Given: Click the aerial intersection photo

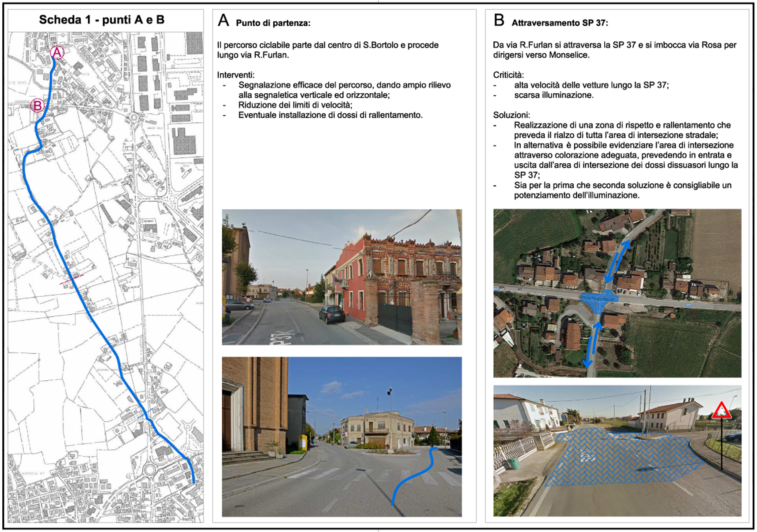Looking at the screenshot, I should (x=617, y=293).
